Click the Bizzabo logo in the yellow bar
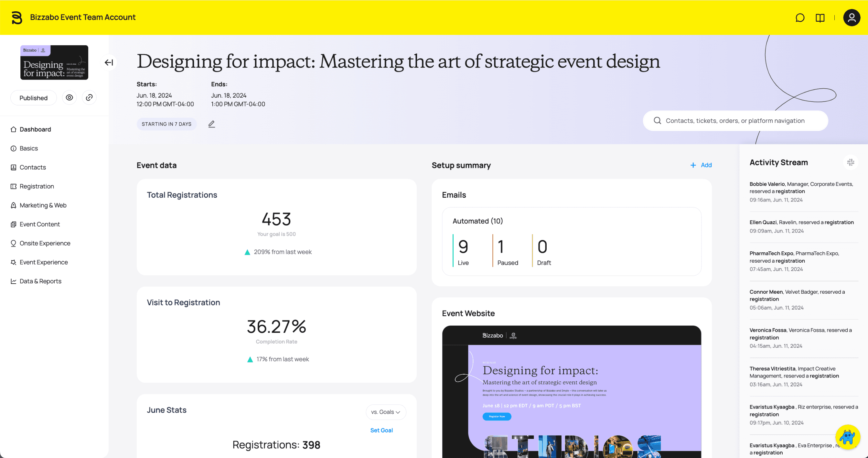Viewport: 868px width, 458px height. tap(17, 17)
